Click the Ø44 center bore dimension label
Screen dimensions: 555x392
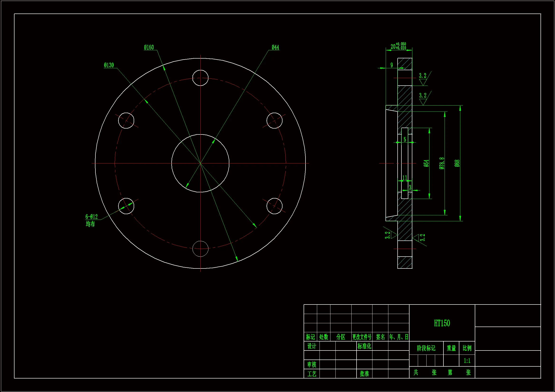(x=275, y=47)
